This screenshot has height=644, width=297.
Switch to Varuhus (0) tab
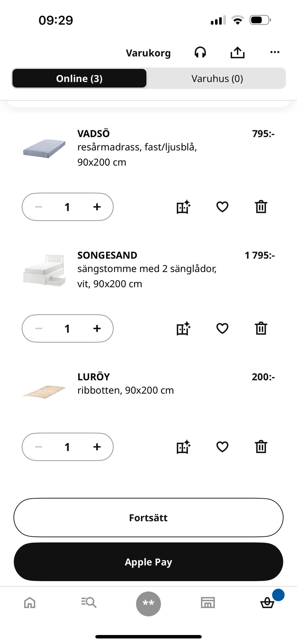pyautogui.click(x=217, y=79)
